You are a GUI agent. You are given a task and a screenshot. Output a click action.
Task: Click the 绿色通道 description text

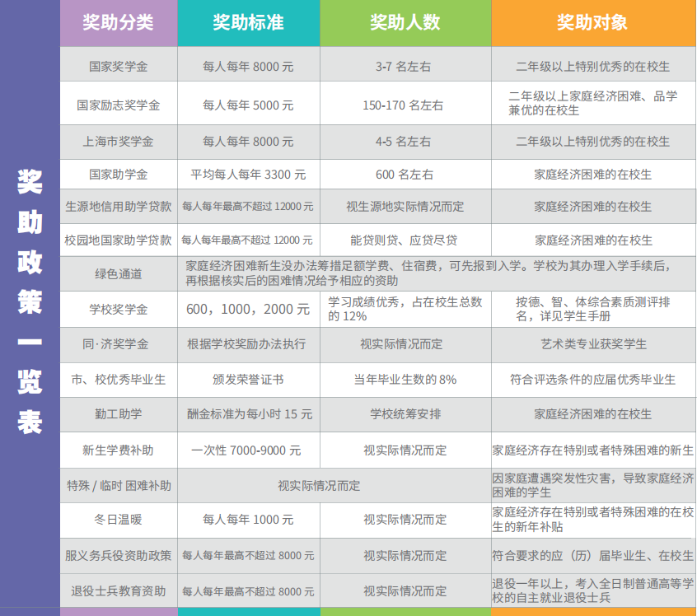[428, 273]
